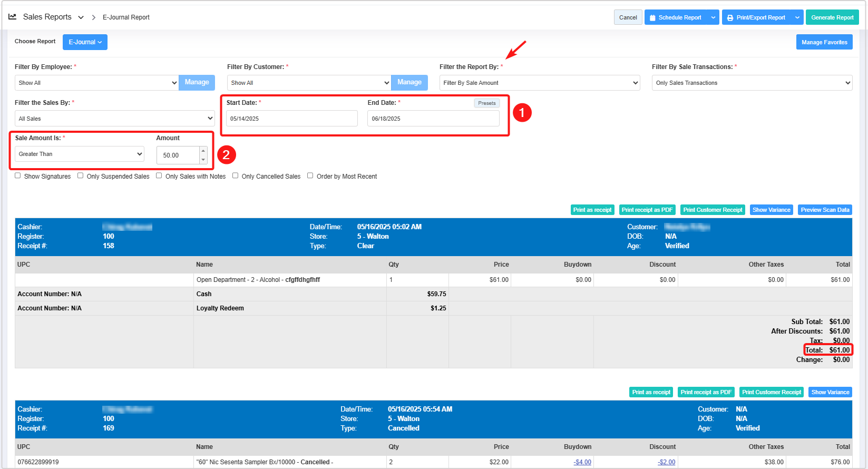The image size is (868, 469).
Task: Tick the Order by Most Recent checkbox
Action: [310, 176]
